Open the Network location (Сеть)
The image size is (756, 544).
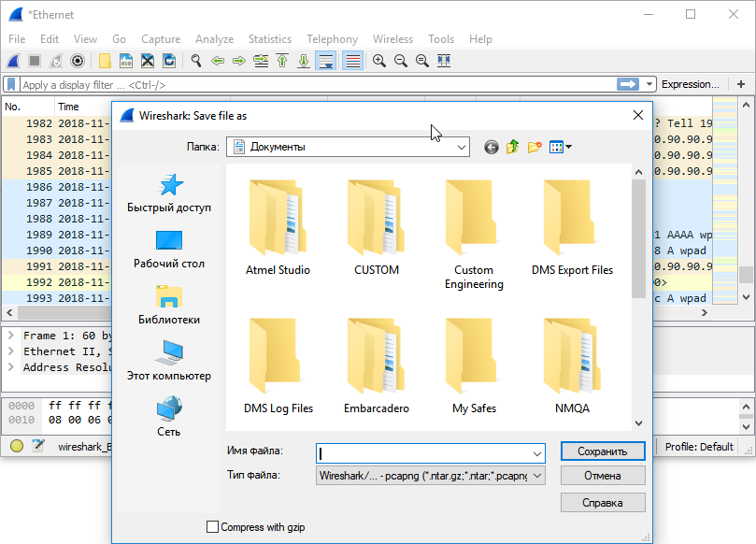coord(169,417)
